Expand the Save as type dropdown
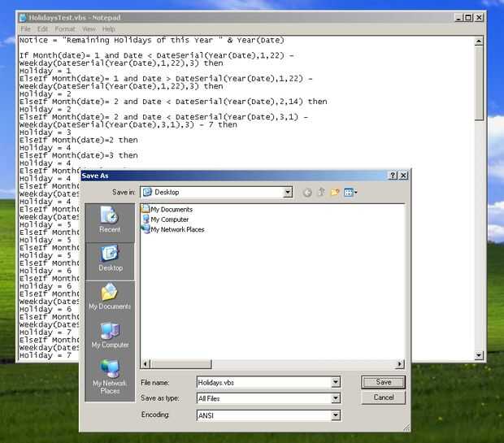Viewport: 504px width, 443px height. [335, 398]
